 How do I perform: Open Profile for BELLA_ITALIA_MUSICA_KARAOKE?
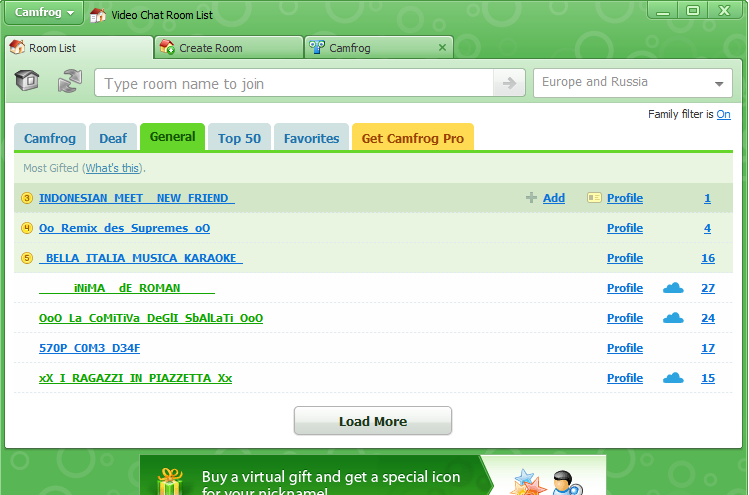[x=625, y=258]
